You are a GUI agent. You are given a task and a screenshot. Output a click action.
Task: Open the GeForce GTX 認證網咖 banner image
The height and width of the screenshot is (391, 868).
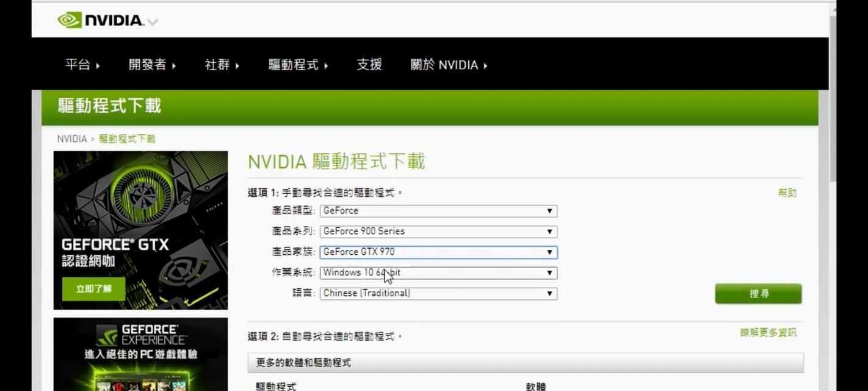pos(140,230)
